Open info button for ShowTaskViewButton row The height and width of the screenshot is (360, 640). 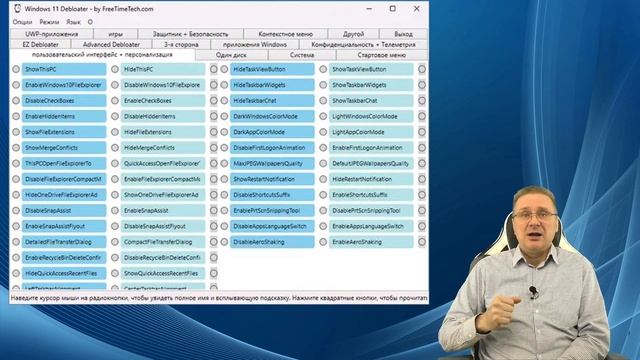(x=422, y=69)
